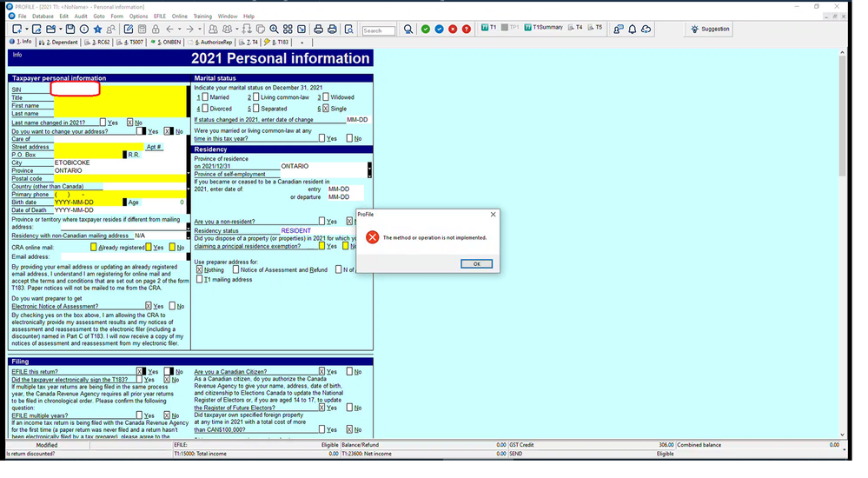Click the Email address input field

click(123, 257)
